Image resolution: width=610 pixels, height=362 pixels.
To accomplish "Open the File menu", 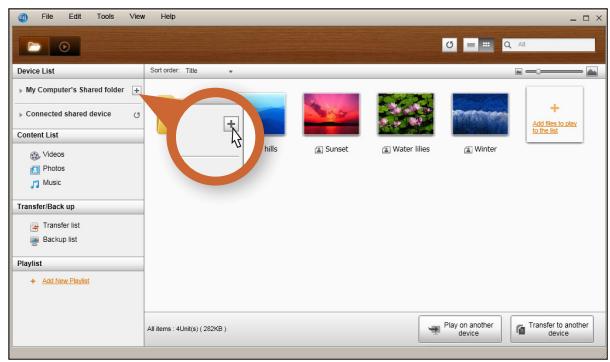I will (47, 17).
